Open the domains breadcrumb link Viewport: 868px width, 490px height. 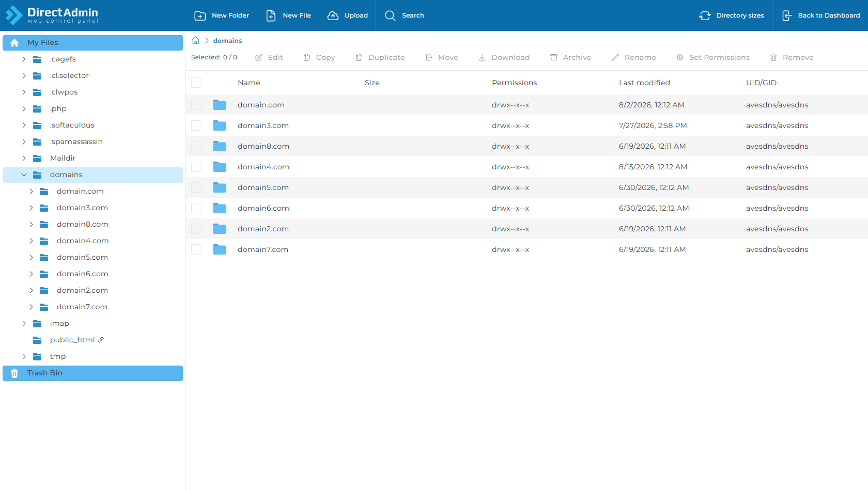pos(227,40)
